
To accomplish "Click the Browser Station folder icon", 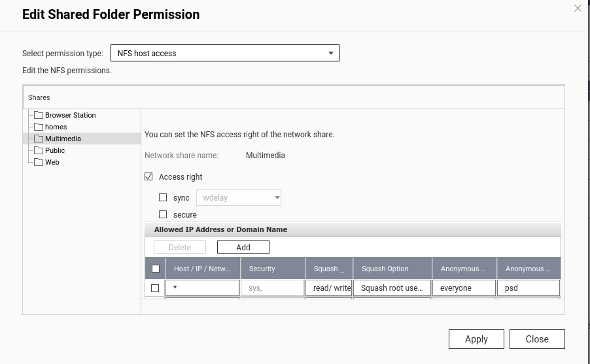I will (39, 115).
